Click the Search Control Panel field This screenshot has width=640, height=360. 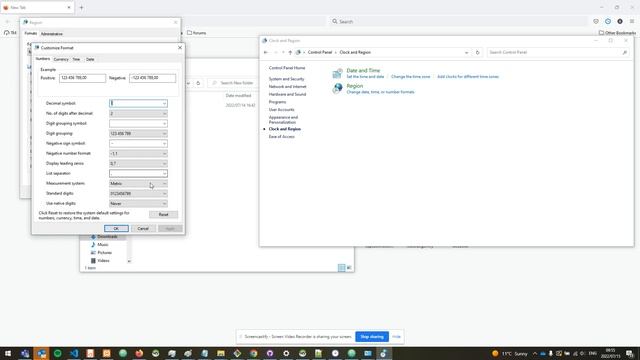pyautogui.click(x=558, y=52)
